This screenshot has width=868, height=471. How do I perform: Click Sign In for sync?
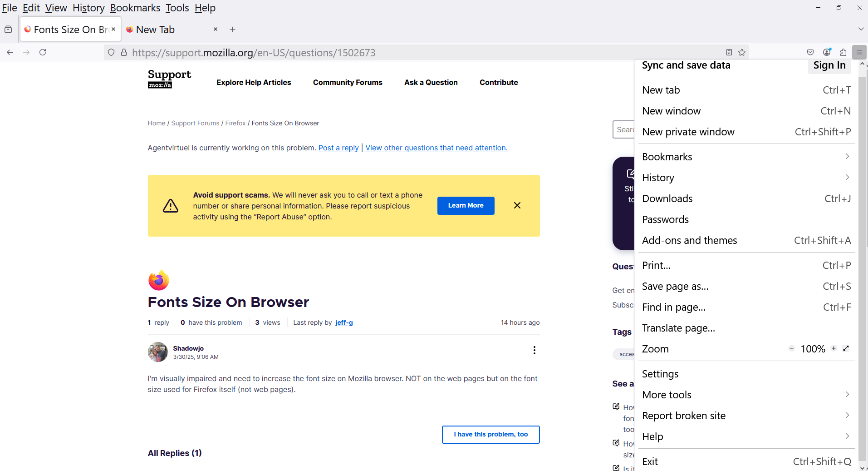(829, 65)
